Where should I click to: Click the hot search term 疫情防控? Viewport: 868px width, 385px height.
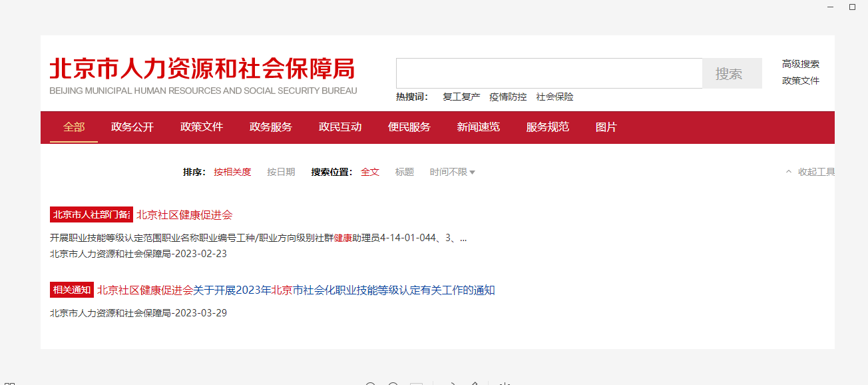pyautogui.click(x=508, y=97)
